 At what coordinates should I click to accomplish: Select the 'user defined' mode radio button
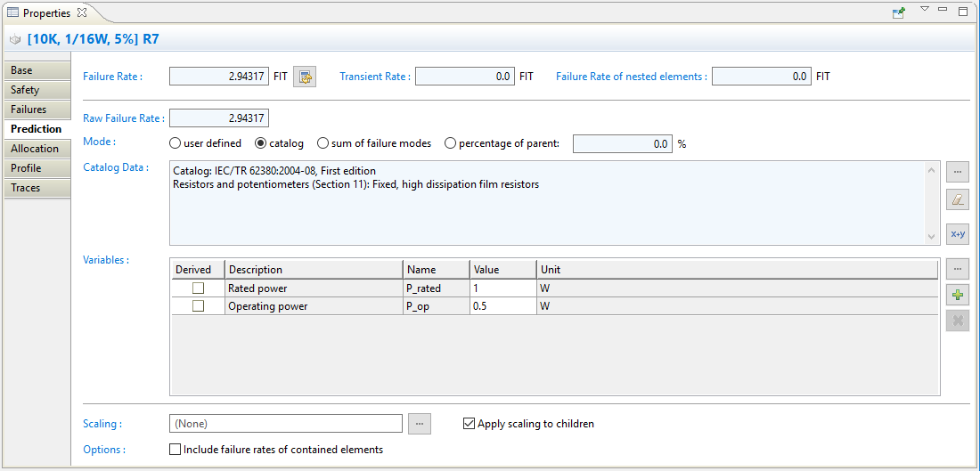176,143
